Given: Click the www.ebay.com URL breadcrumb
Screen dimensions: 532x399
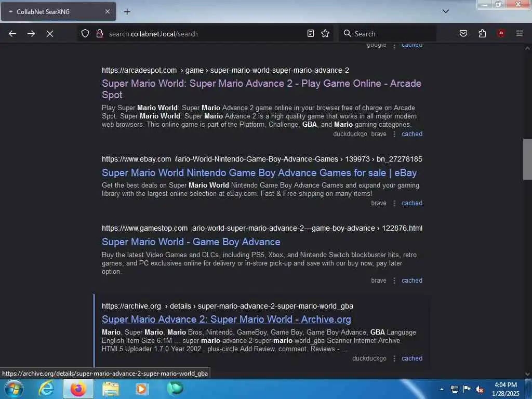Looking at the screenshot, I should (x=262, y=159).
